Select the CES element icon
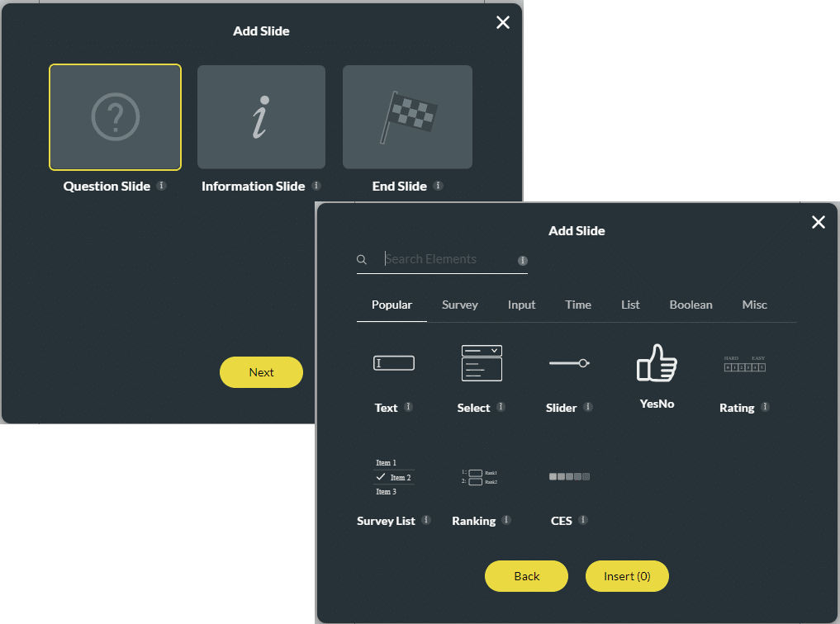This screenshot has width=840, height=624. 568,476
